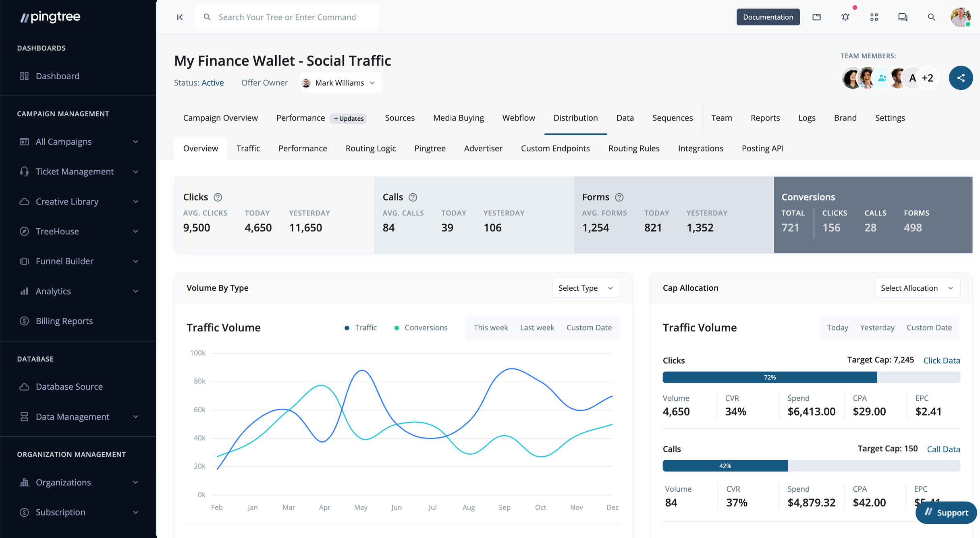Click the Documentation button

click(768, 17)
